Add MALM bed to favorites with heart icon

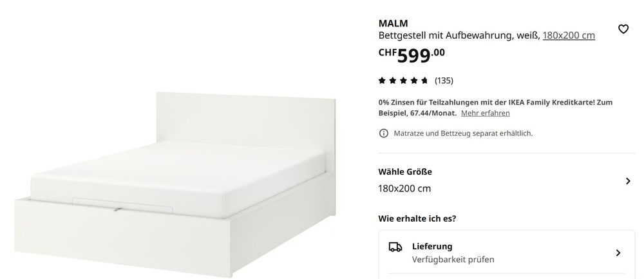click(x=623, y=29)
